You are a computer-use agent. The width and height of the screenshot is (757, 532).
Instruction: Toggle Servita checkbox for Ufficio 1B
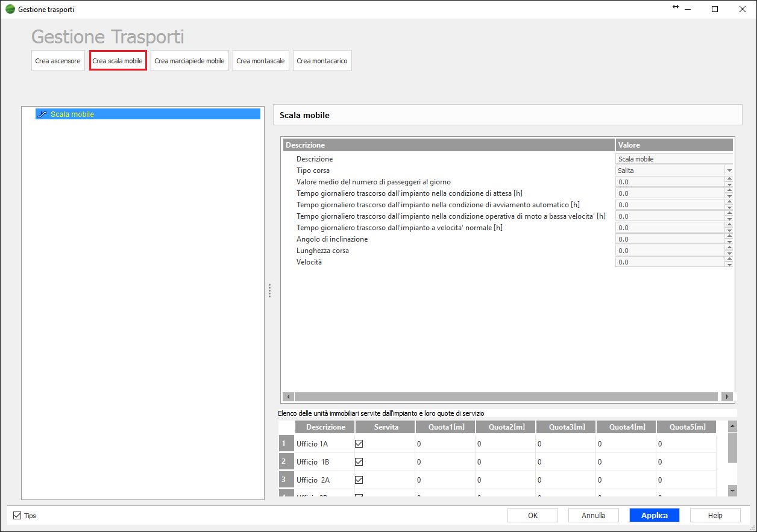pos(359,462)
